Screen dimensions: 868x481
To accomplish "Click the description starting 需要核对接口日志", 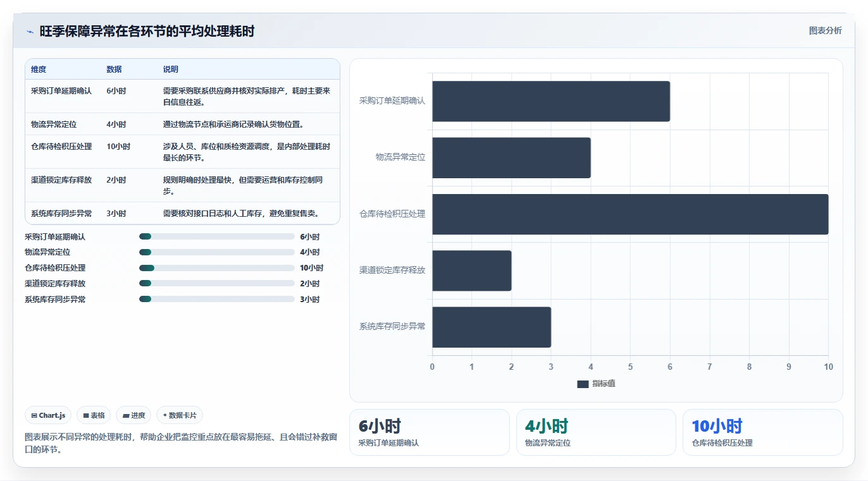I will point(242,214).
